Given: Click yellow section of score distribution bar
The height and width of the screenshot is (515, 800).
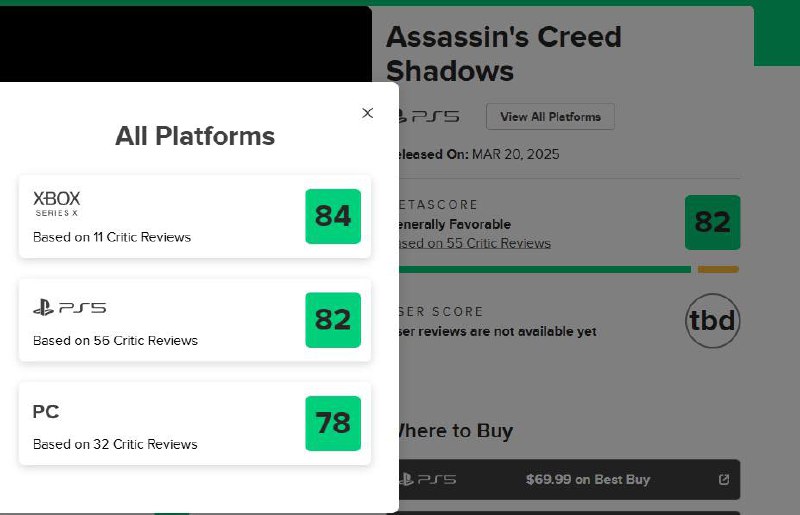Looking at the screenshot, I should click(x=718, y=269).
